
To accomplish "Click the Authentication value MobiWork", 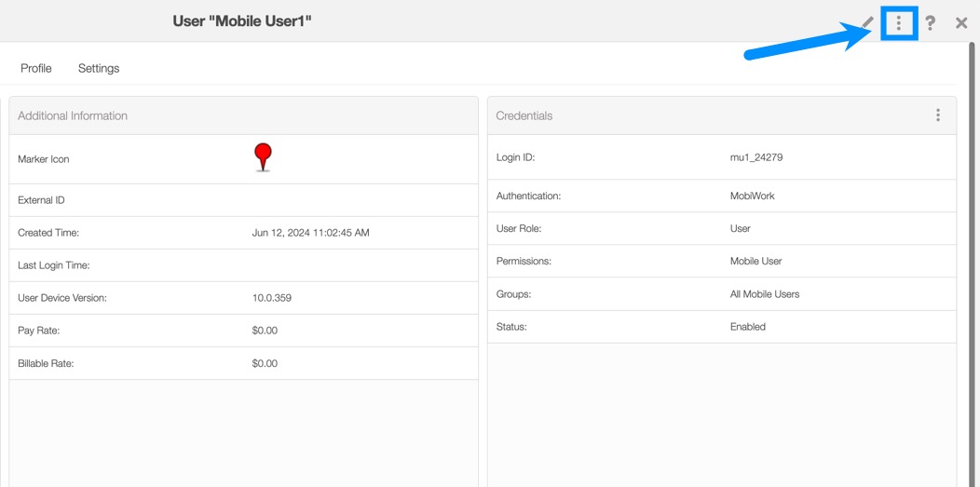I will 753,196.
